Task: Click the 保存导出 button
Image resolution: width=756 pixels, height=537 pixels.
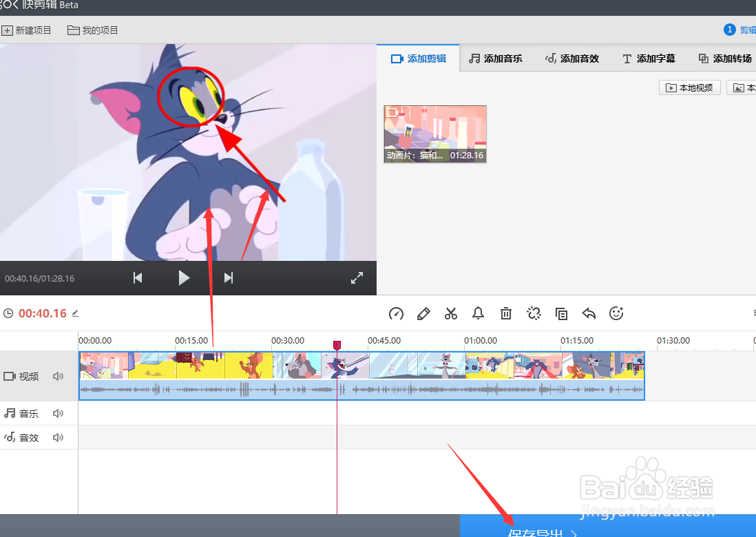Action: 607,526
